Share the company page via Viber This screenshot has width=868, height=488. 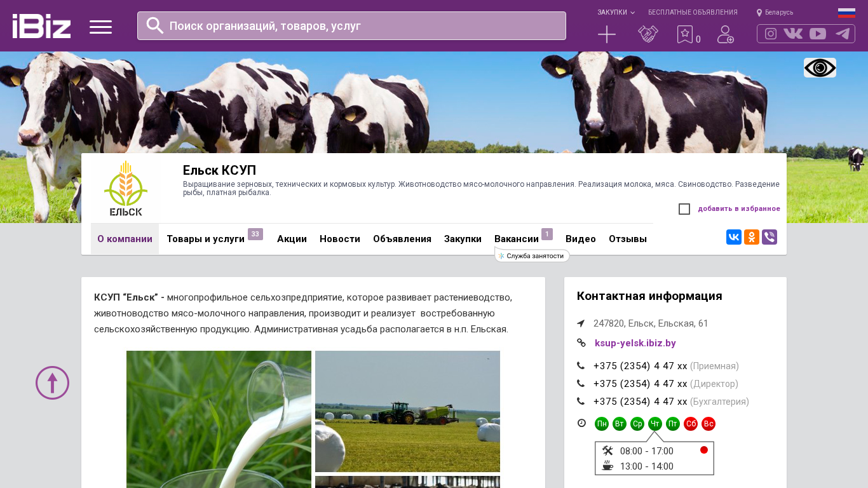(770, 237)
